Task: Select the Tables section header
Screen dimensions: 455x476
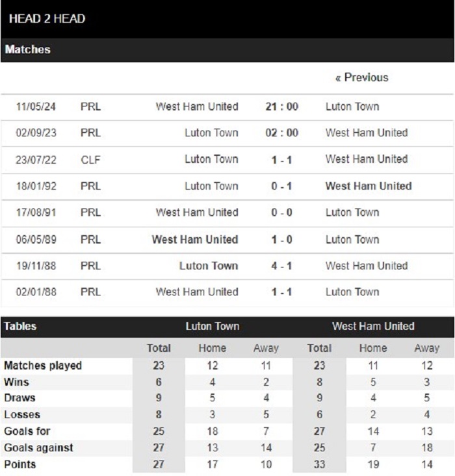Action: pos(20,327)
